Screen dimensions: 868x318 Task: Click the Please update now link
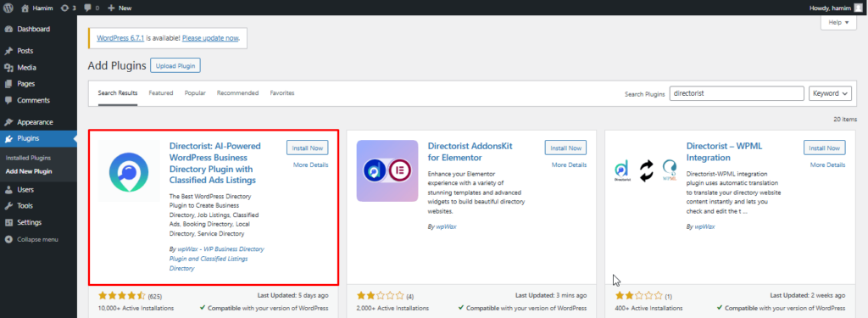coord(210,38)
